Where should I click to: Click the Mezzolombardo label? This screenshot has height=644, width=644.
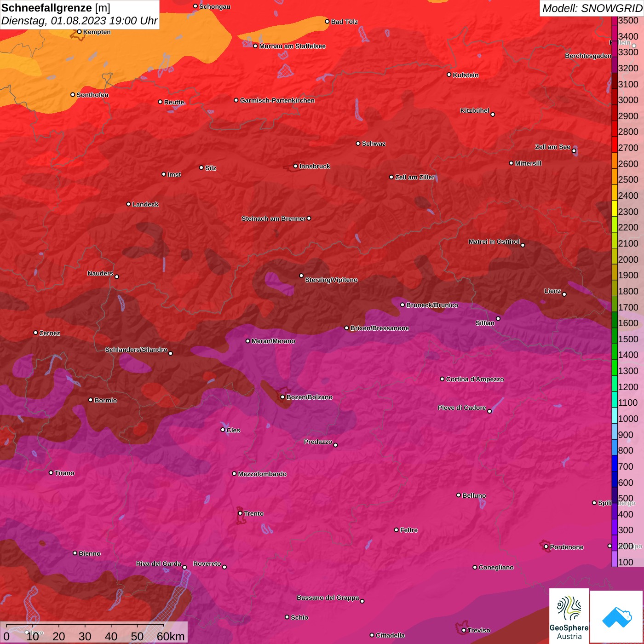(262, 474)
